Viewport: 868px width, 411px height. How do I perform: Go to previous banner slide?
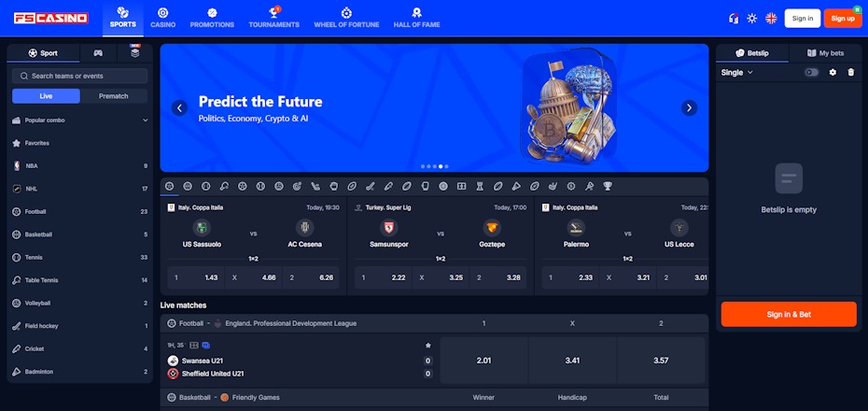pyautogui.click(x=179, y=108)
